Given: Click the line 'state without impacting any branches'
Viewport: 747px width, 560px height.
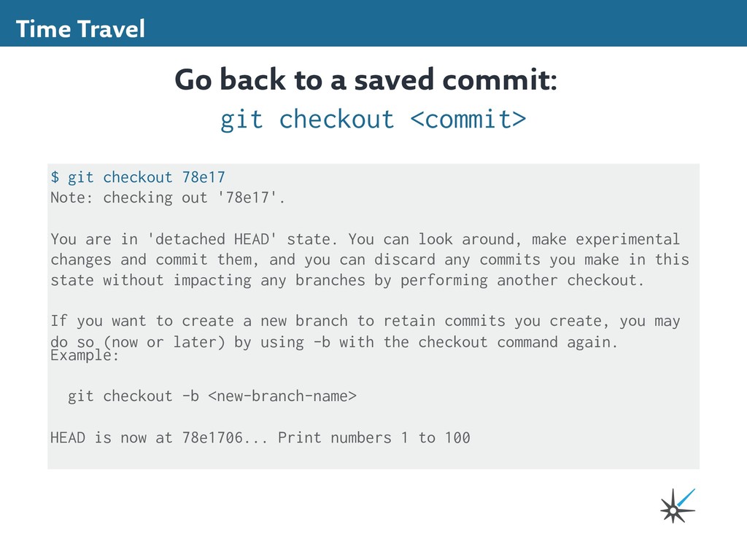Looking at the screenshot, I should tap(347, 281).
